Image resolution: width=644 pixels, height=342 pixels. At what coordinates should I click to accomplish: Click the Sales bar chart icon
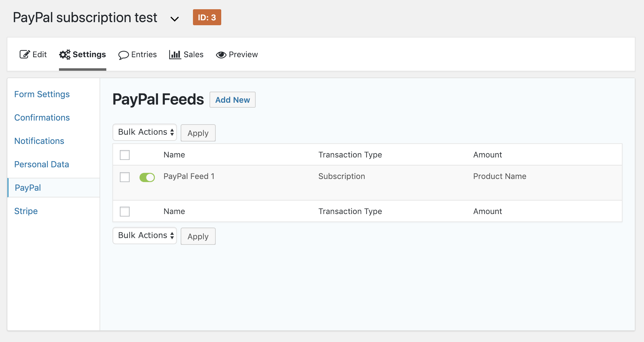(175, 54)
